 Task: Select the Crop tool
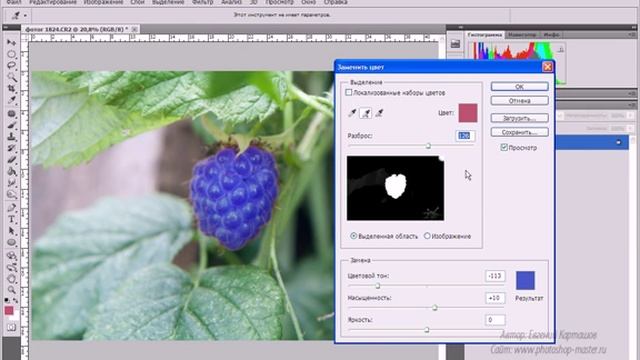(11, 88)
